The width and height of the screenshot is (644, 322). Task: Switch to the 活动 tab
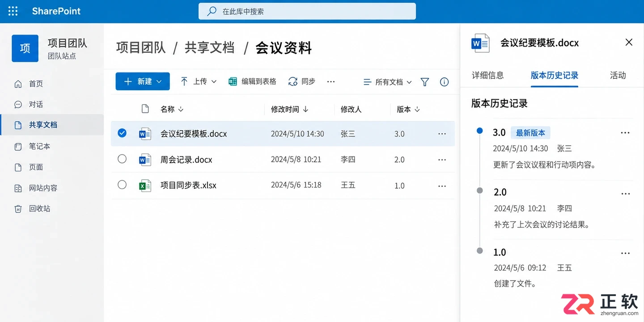coord(618,75)
